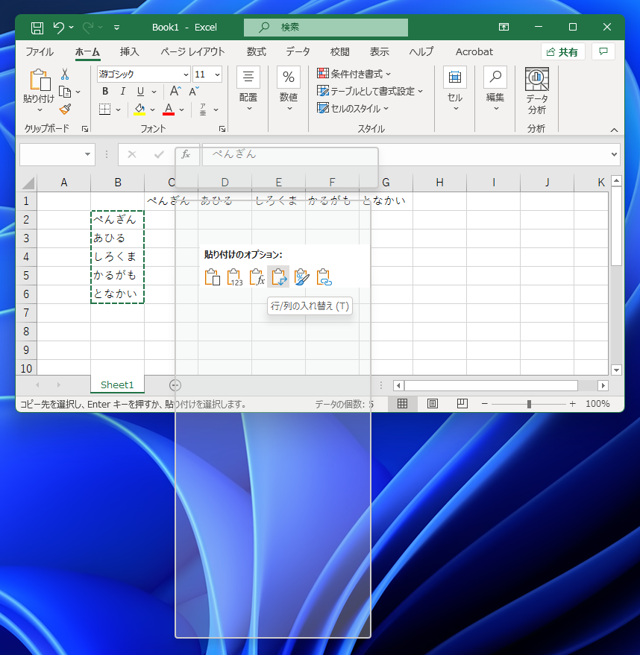Pick the Paste Link option icon

coord(323,277)
